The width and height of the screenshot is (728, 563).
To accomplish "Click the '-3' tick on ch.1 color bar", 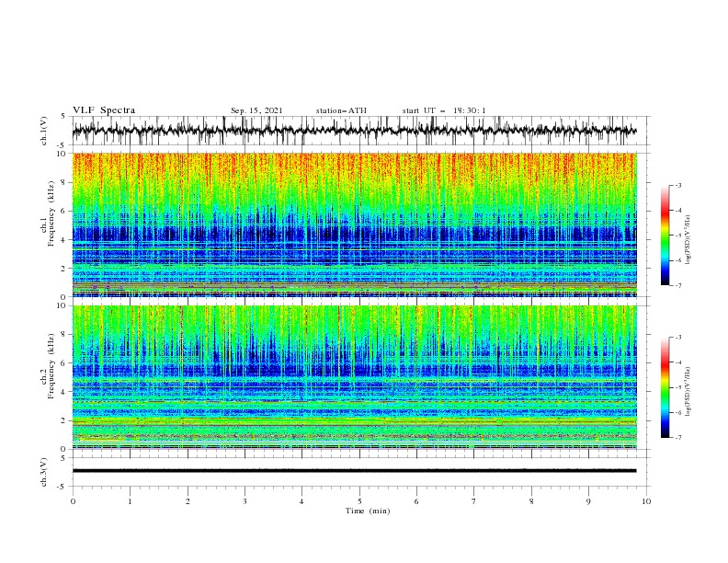I will tap(677, 185).
